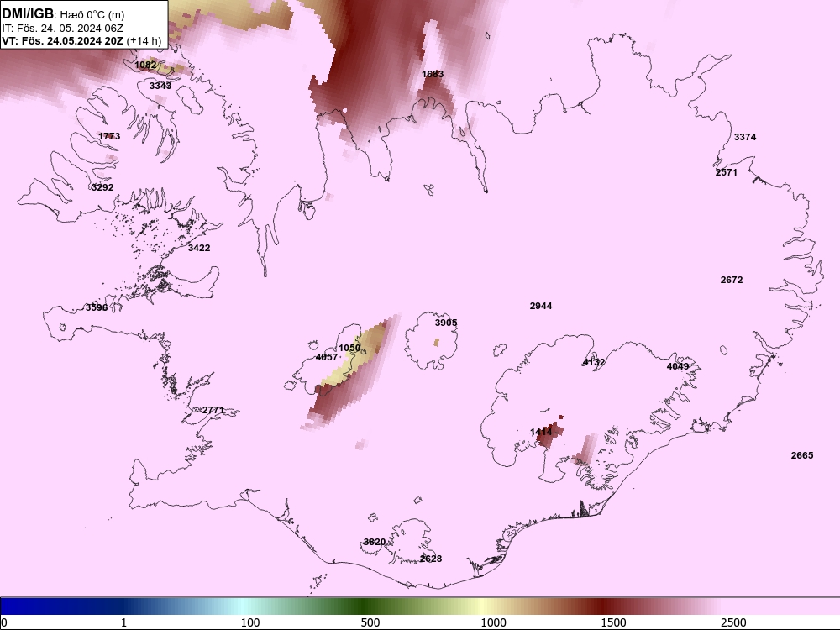Click the map value 3292

pos(102,187)
